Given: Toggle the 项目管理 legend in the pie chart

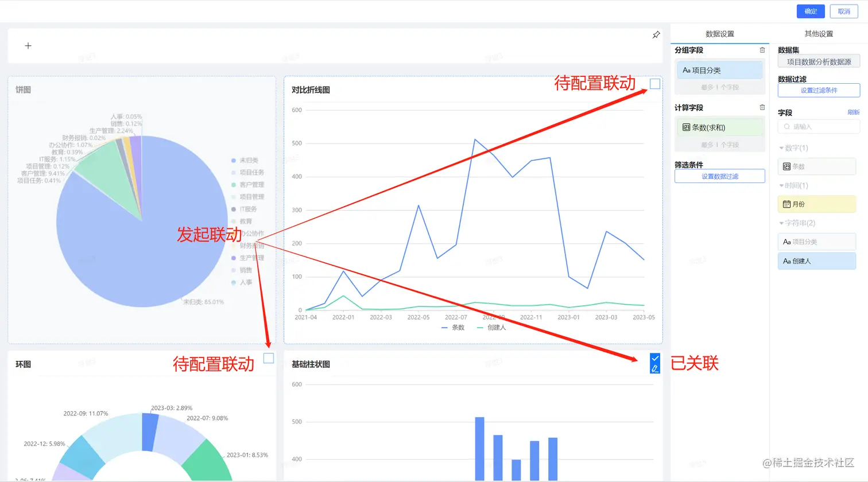Looking at the screenshot, I should point(248,197).
